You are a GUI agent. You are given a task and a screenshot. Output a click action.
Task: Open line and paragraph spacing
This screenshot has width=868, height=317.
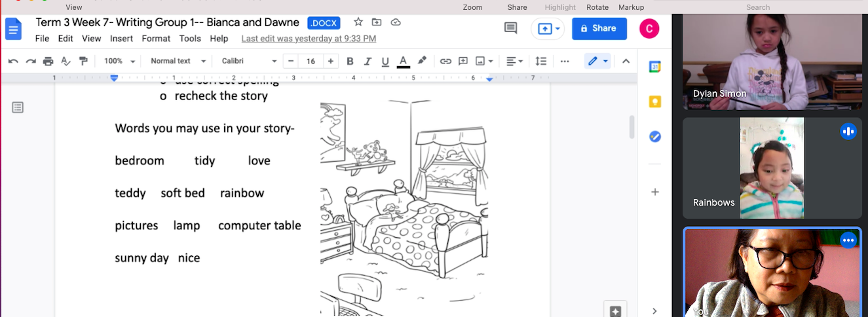pyautogui.click(x=541, y=61)
